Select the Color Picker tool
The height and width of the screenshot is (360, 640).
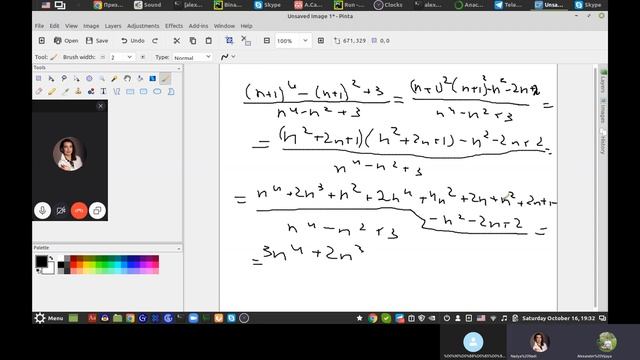pos(65,91)
